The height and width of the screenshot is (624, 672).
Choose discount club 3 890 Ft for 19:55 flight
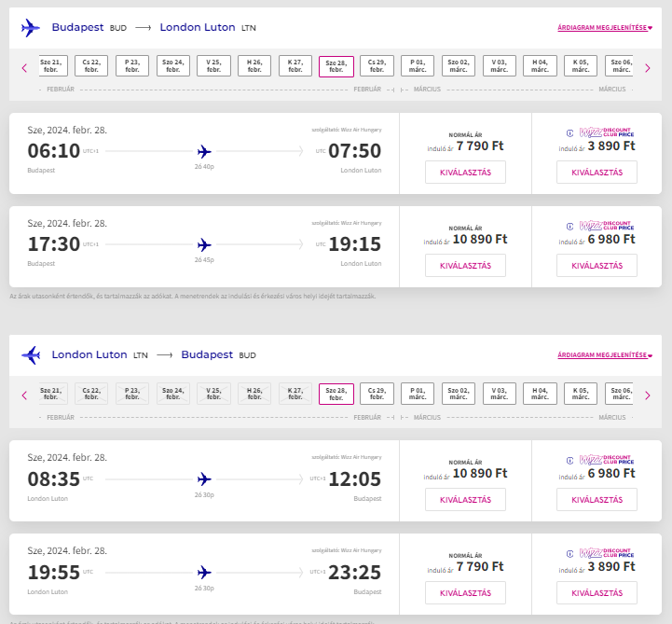click(597, 593)
